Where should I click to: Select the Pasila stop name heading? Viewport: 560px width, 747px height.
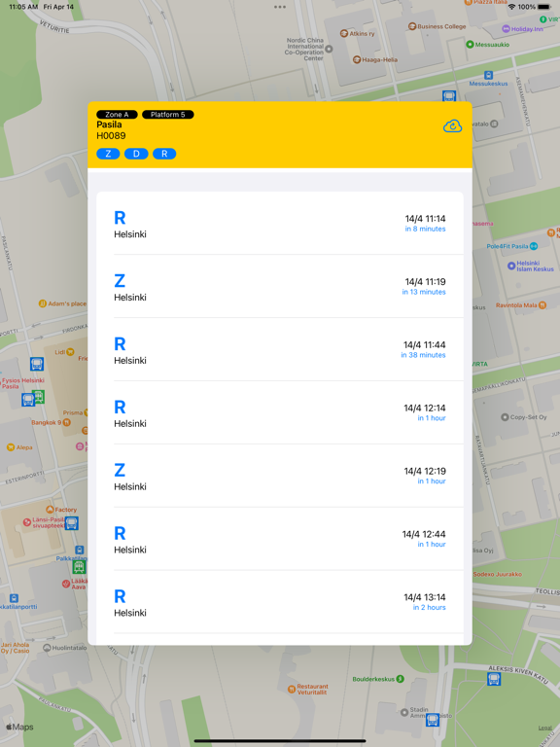pos(109,124)
